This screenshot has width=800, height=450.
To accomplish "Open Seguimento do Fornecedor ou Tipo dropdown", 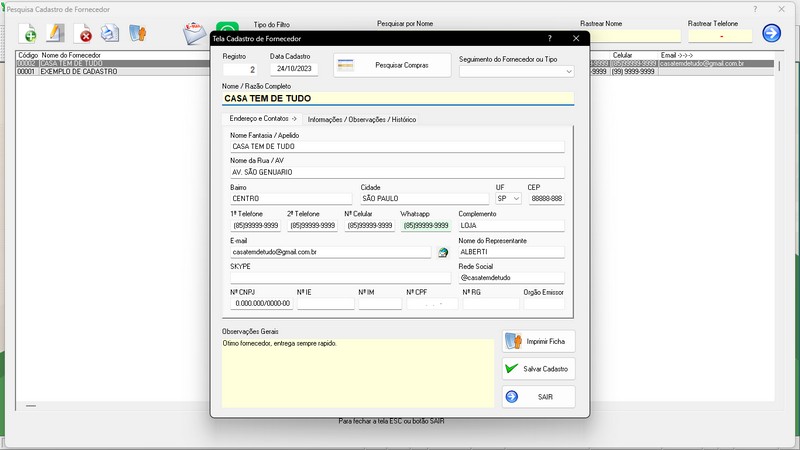I will (x=516, y=71).
